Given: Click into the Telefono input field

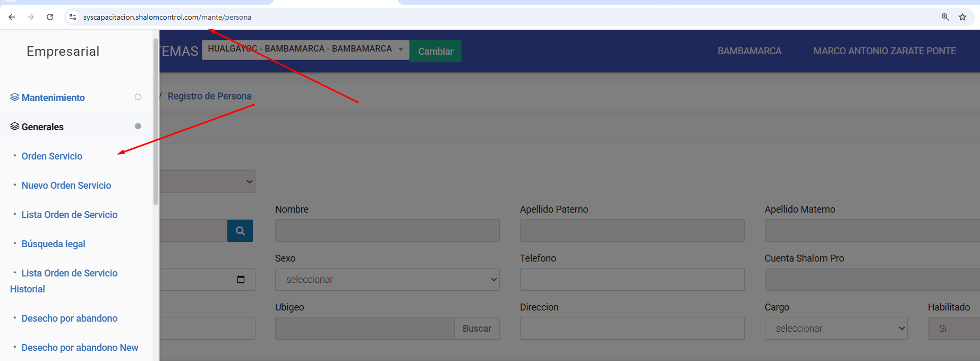Looking at the screenshot, I should coord(632,280).
